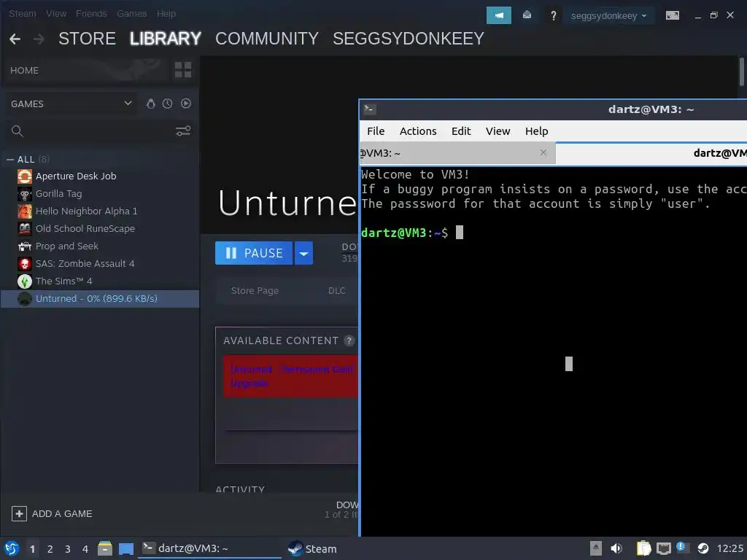
Task: Go back using Steam's back arrow
Action: 15,39
